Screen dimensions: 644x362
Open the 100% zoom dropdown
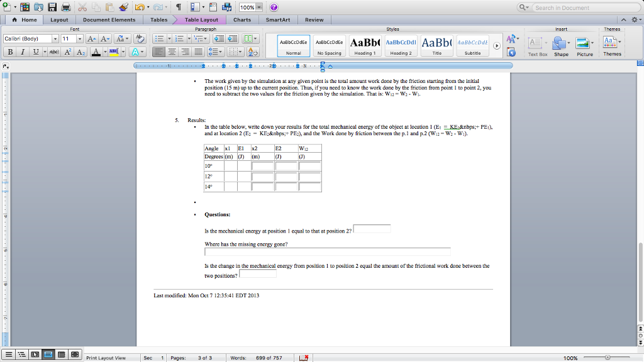(258, 8)
